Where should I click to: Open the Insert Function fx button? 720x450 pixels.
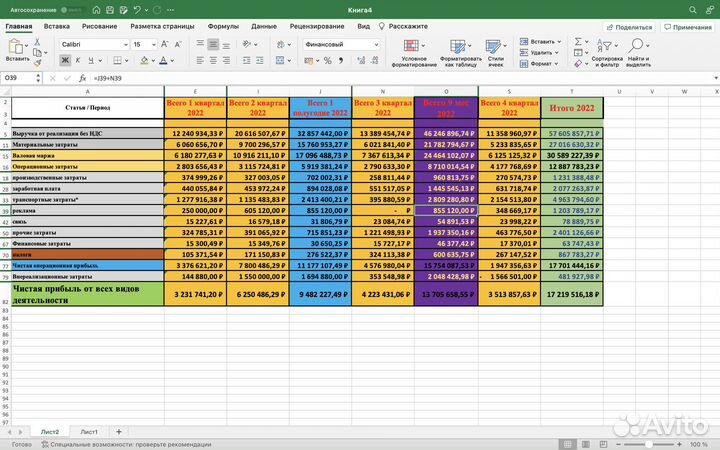[x=82, y=78]
